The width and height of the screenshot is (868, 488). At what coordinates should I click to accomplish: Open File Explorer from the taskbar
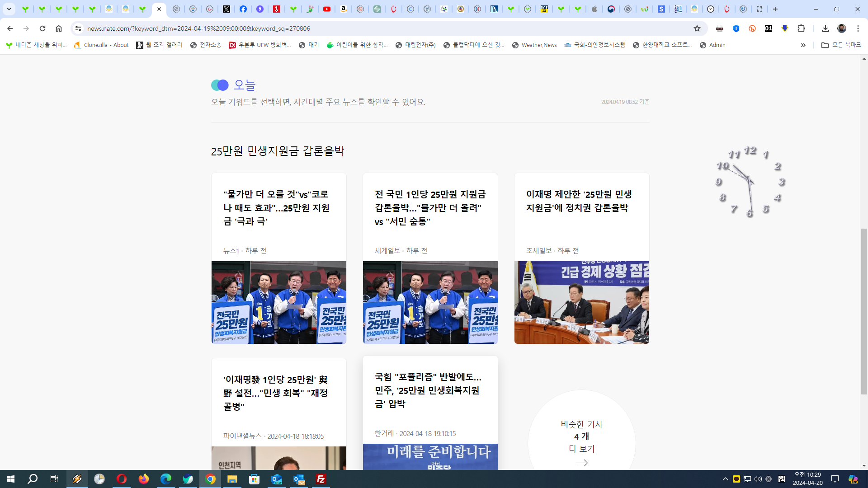click(x=232, y=479)
